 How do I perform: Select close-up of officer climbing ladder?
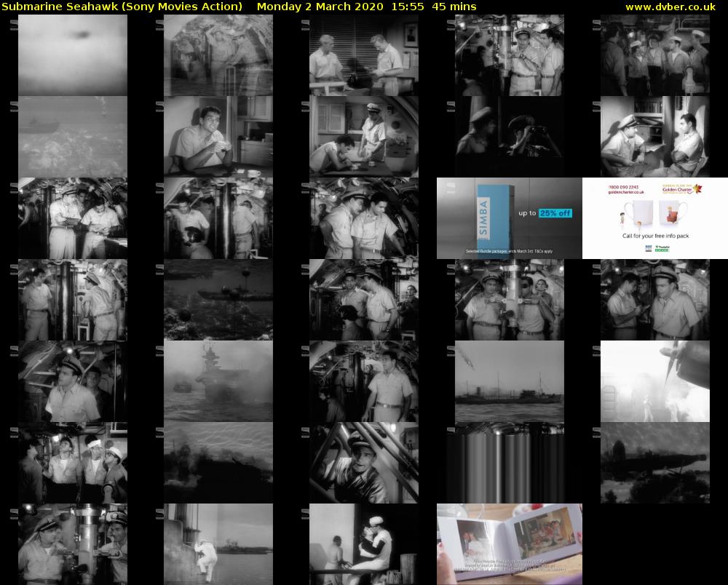[364, 463]
